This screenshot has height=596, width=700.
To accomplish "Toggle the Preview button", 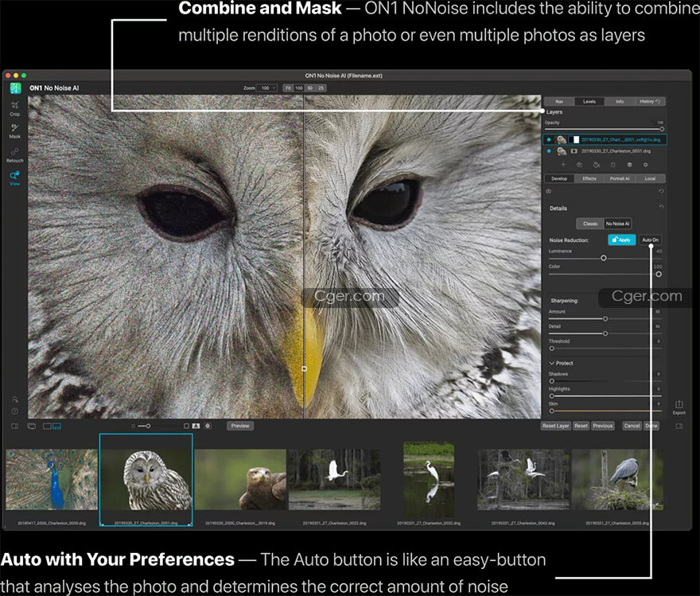I will 240,426.
